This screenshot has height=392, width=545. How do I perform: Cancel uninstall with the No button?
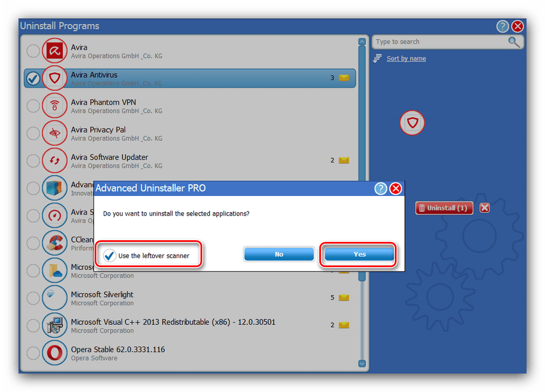pos(279,254)
